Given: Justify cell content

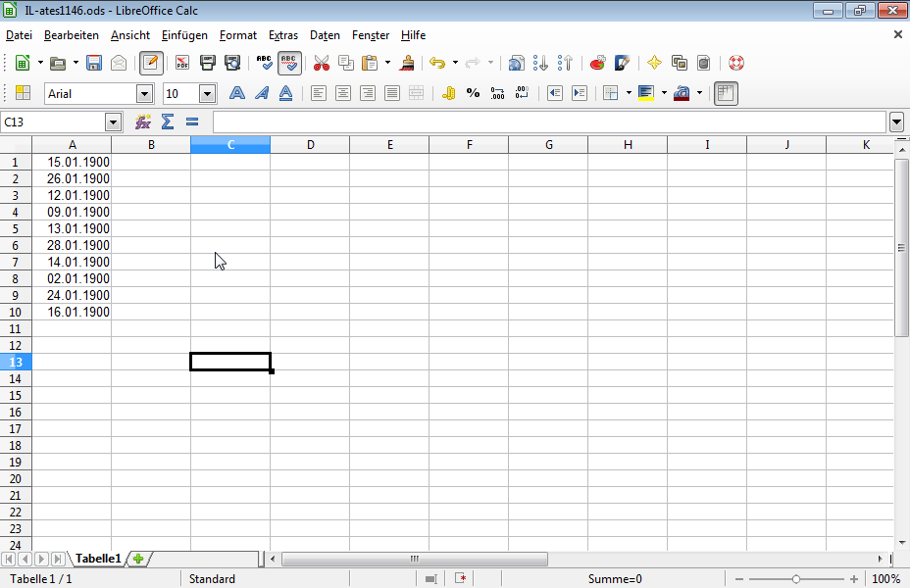Looking at the screenshot, I should (x=392, y=93).
